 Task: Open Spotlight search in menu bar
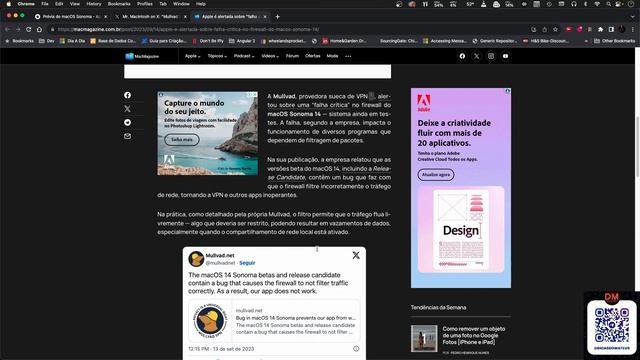coord(608,4)
